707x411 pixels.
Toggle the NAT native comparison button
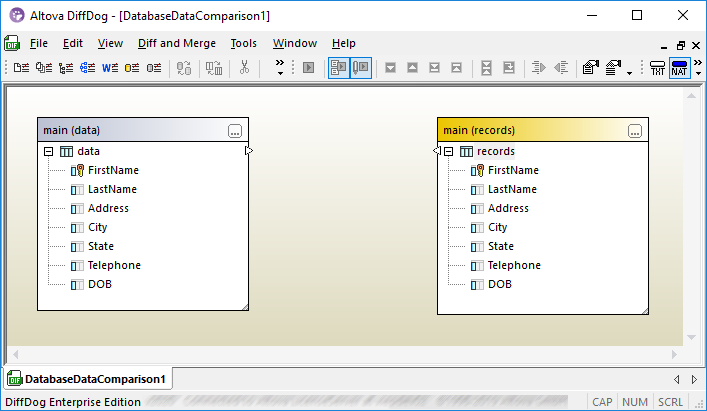[x=679, y=68]
